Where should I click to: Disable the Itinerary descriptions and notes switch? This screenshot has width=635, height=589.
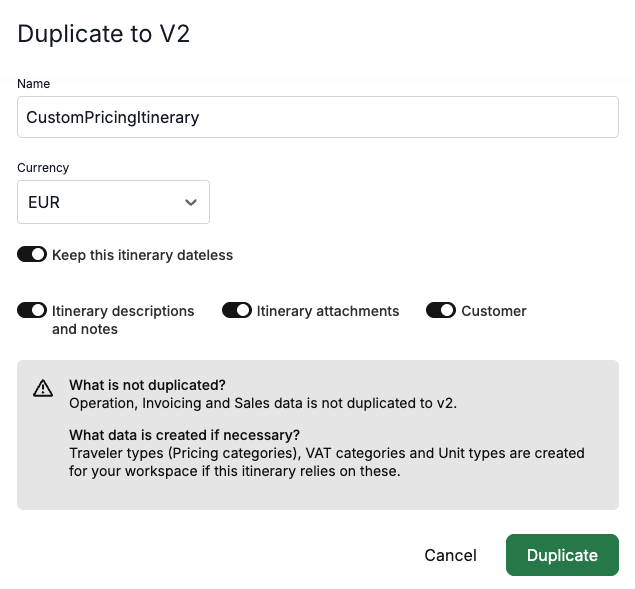pos(32,310)
